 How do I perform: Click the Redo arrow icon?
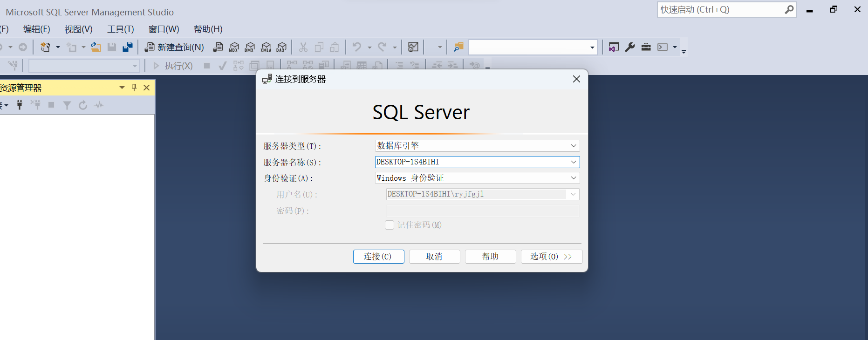click(382, 47)
